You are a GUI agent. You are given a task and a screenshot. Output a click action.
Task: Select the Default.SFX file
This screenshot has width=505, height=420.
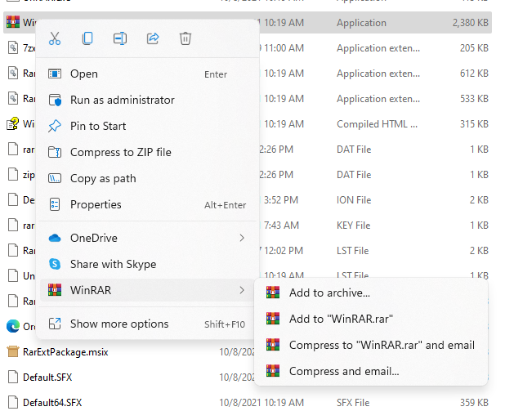47,378
